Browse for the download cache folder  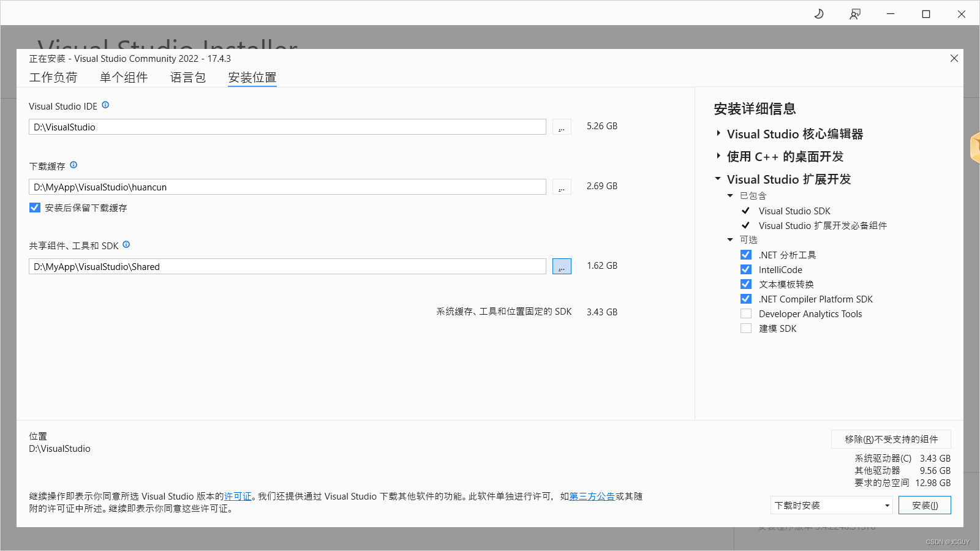562,187
